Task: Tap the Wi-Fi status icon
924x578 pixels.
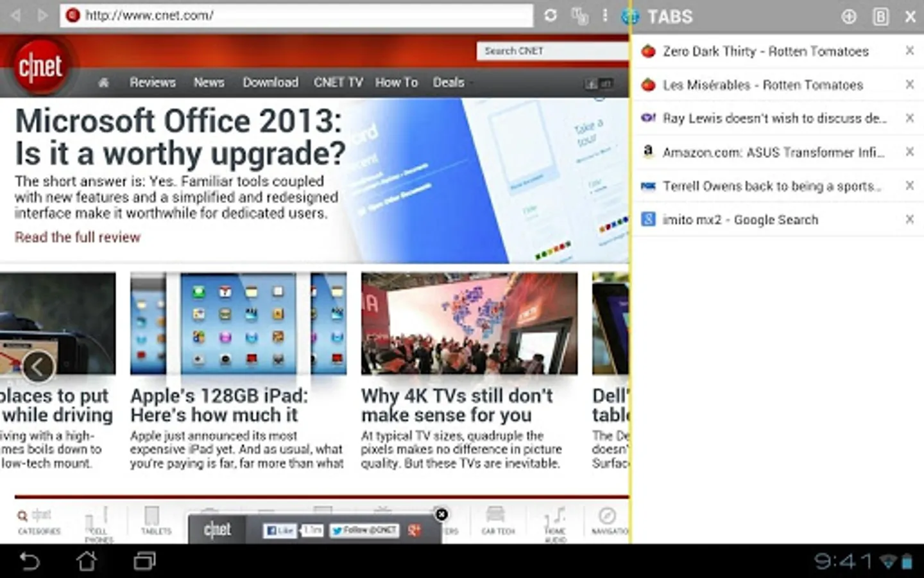Action: (x=887, y=562)
